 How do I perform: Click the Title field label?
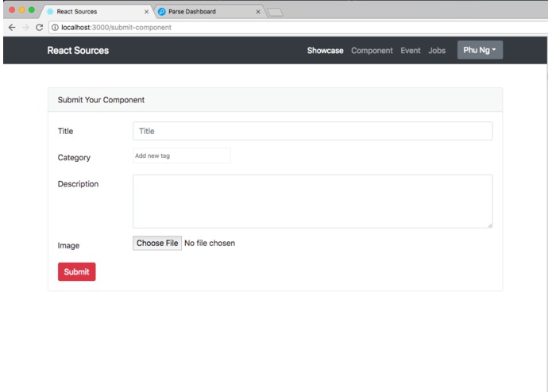65,131
